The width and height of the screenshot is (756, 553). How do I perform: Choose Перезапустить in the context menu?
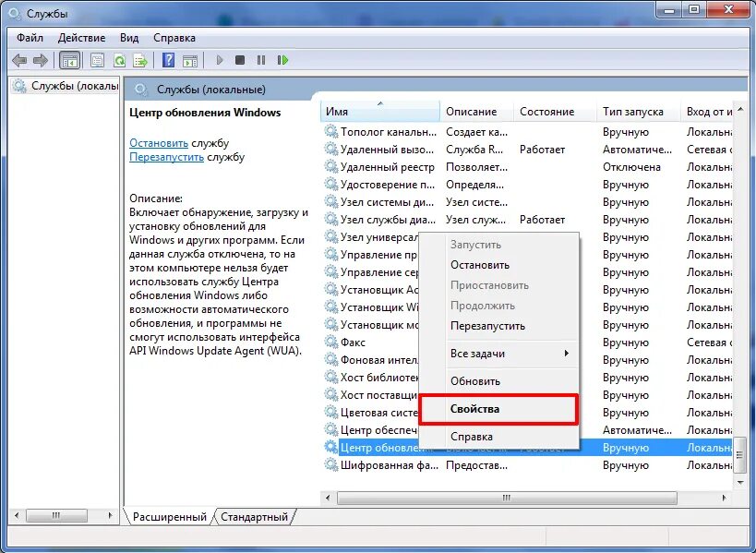tap(499, 326)
